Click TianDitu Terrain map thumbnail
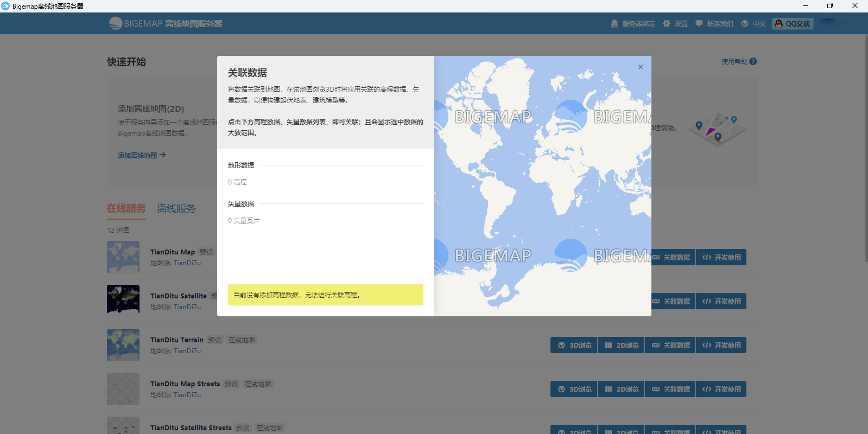Screen dimensions: 868x434 pos(123,345)
